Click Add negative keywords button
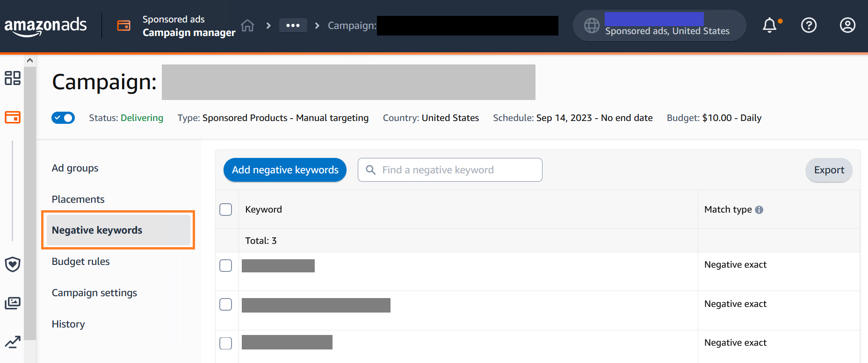 pyautogui.click(x=285, y=170)
